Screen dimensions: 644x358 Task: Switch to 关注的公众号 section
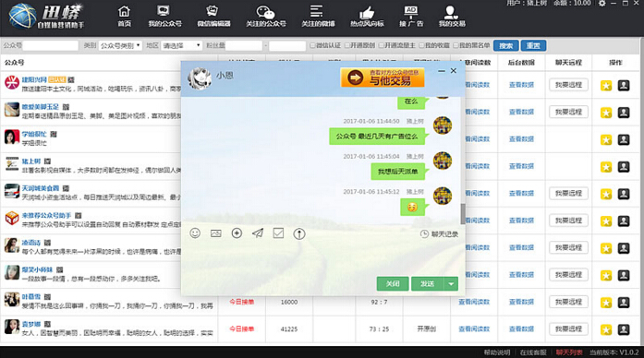[x=266, y=17]
